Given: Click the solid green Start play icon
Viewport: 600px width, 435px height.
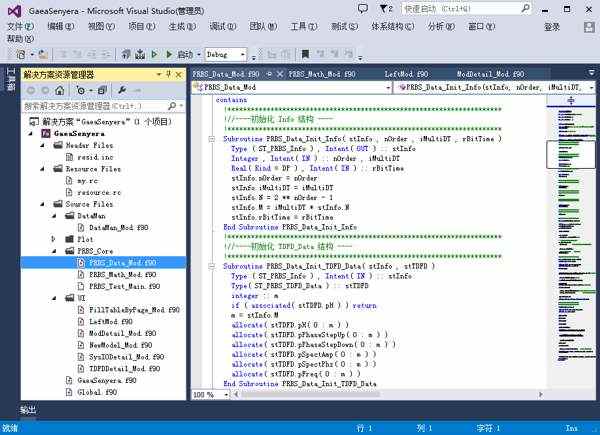Looking at the screenshot, I should (169, 54).
